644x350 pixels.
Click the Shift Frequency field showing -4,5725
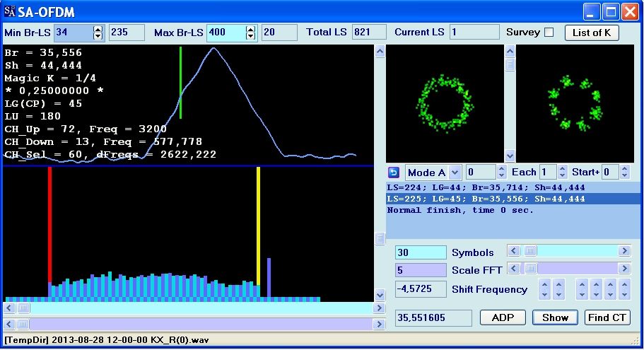421,288
